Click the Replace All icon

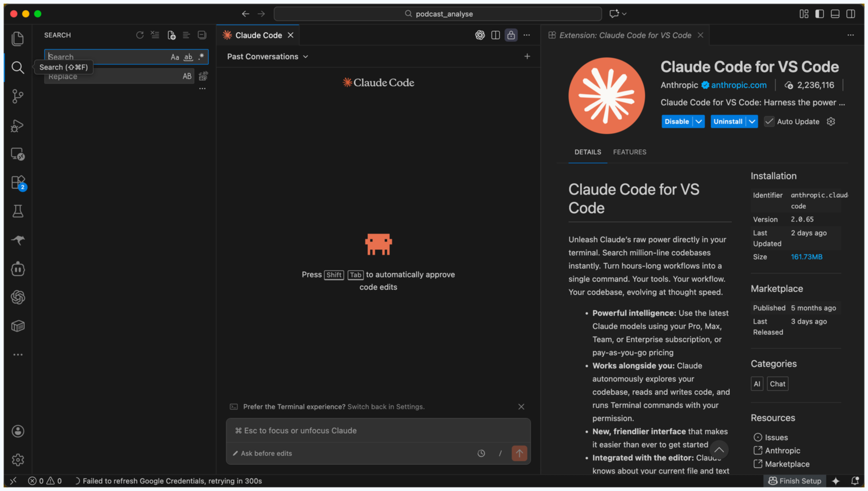203,76
